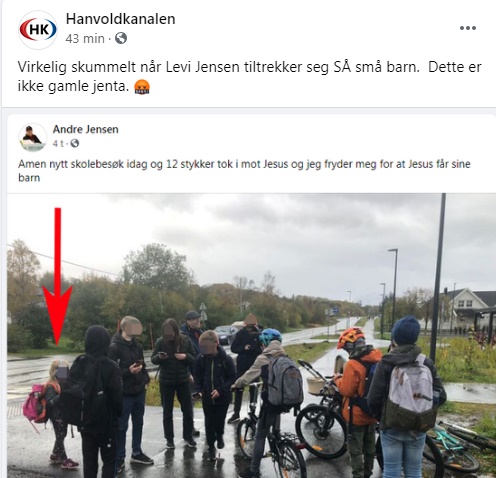
Task: Open Andre Jensen's profile picture
Action: click(x=32, y=137)
